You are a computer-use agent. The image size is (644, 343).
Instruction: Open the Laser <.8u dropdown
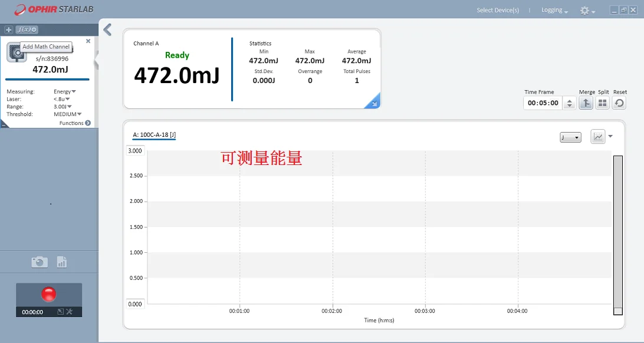[61, 99]
